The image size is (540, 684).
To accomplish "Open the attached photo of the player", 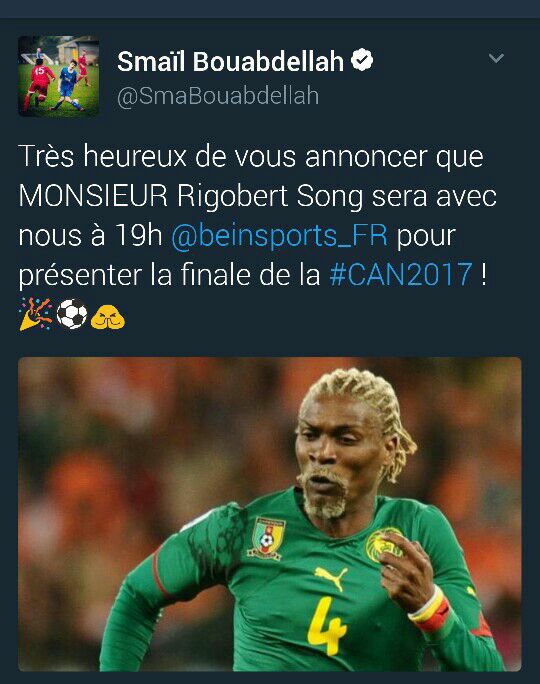I will (270, 514).
